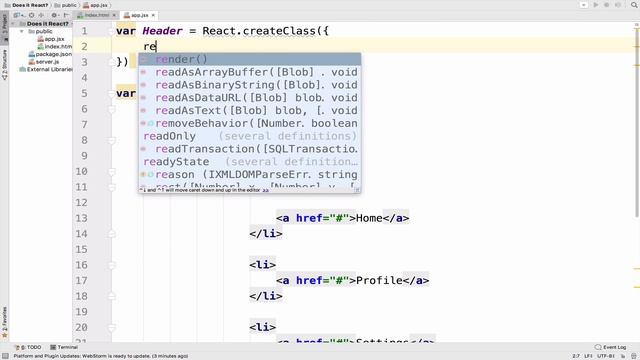Image resolution: width=640 pixels, height=360 pixels.
Task: Open the Terminal tool window
Action: [64, 347]
